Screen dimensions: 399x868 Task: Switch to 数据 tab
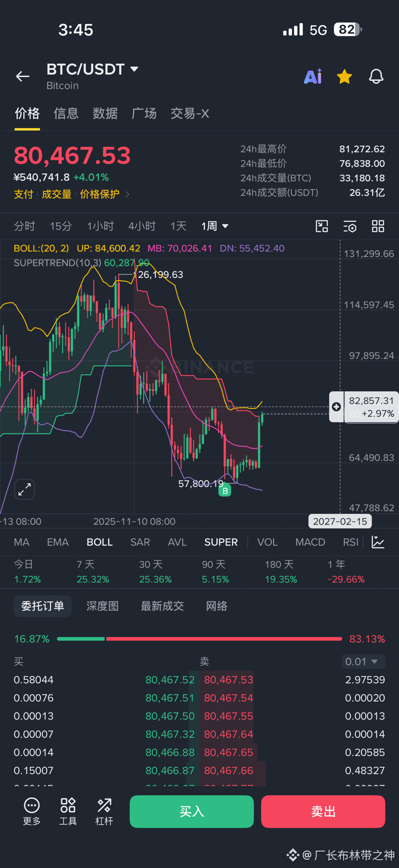[x=105, y=114]
